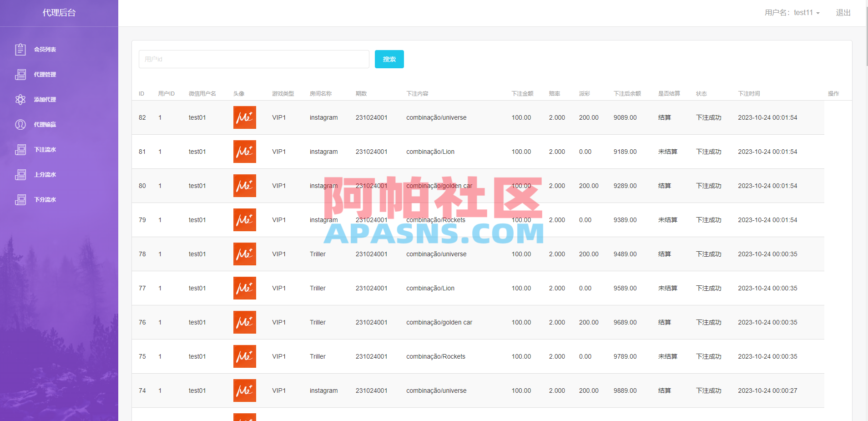Click the 退出 logout link
Image resolution: width=868 pixels, height=421 pixels.
pos(843,12)
